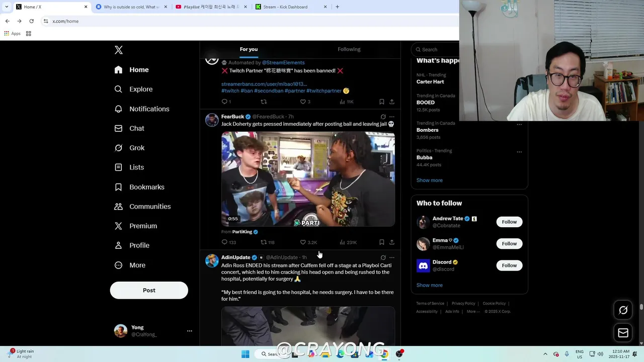644x362 pixels.
Task: Open the floating Grok button
Action: (x=623, y=310)
